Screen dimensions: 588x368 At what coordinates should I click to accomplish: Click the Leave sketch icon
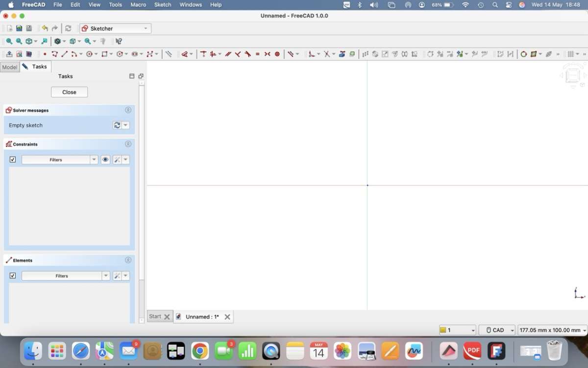(9, 54)
